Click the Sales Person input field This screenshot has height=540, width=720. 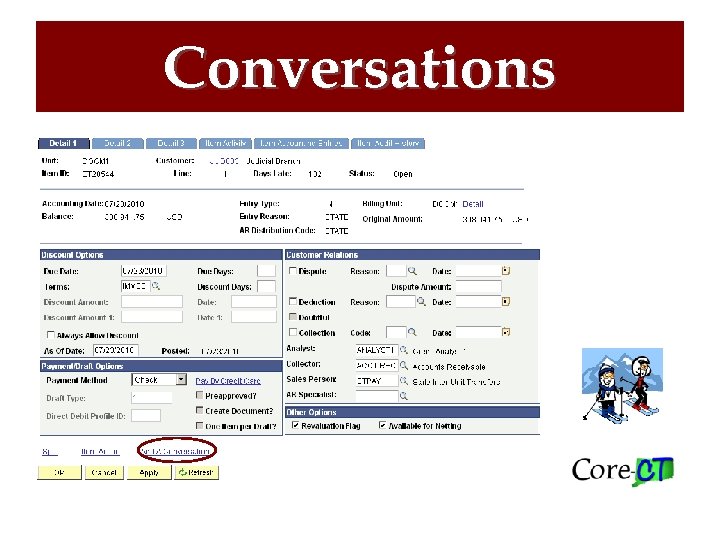pos(377,381)
